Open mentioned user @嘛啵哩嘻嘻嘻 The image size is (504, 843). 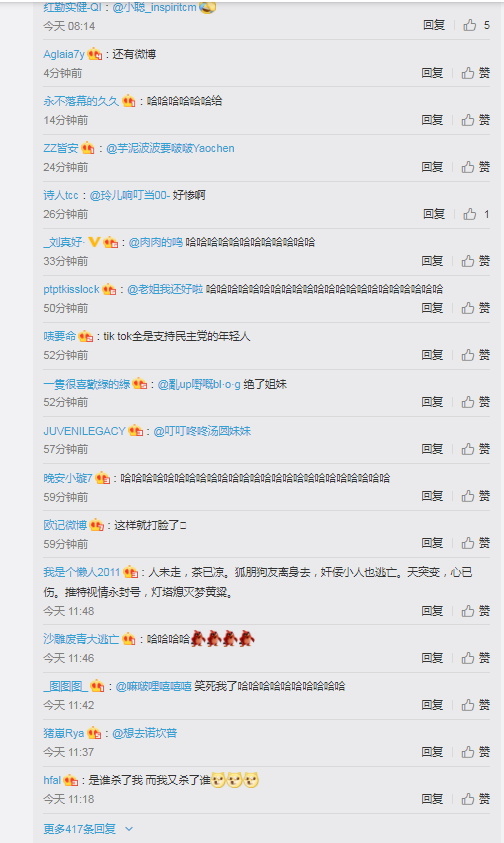pyautogui.click(x=154, y=687)
